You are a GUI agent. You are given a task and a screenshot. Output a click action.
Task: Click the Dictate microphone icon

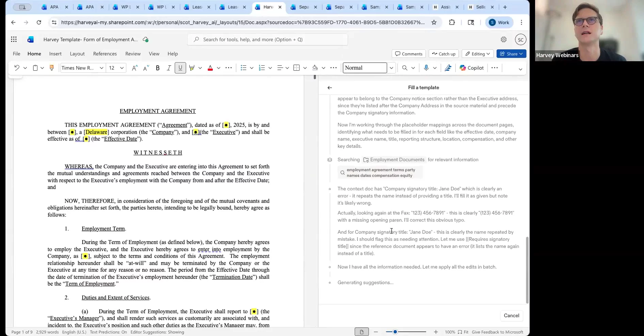426,68
